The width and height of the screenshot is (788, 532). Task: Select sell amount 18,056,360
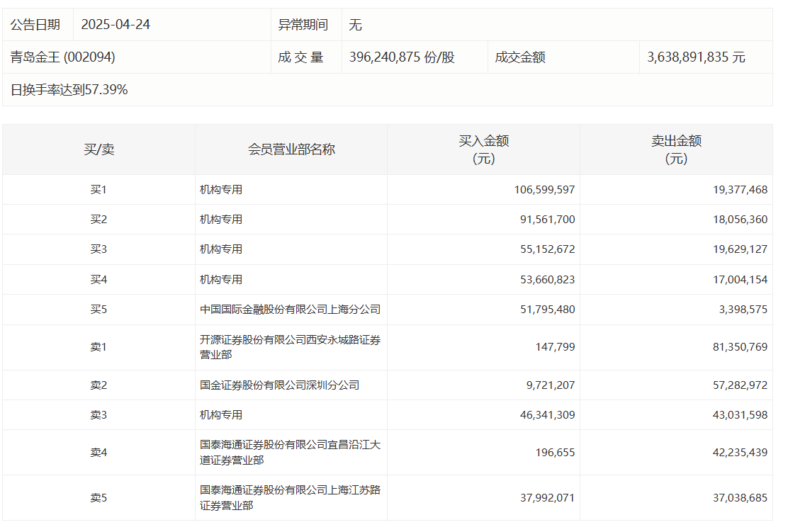741,220
